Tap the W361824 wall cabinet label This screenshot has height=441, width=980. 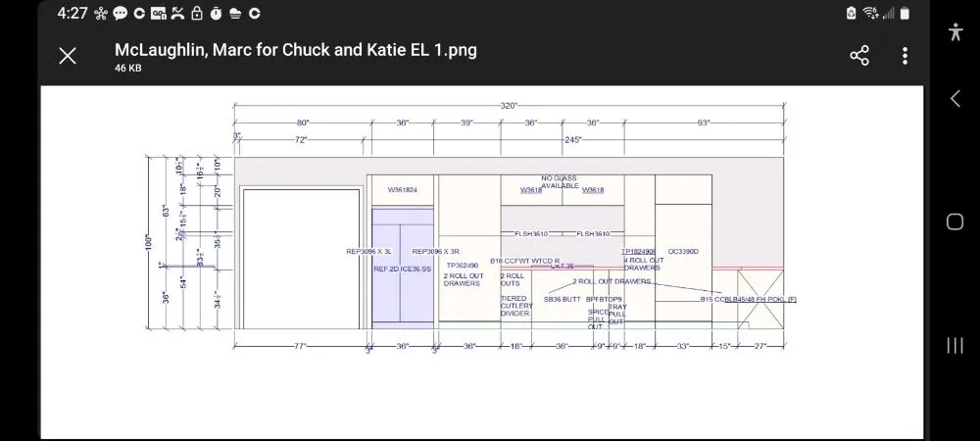tap(402, 189)
